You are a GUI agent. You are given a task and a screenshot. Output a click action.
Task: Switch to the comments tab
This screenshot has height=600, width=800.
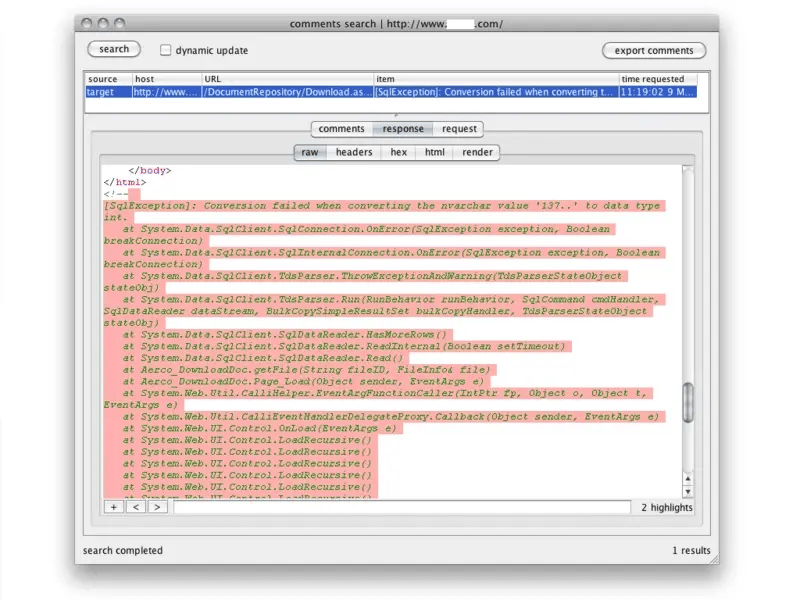coord(341,128)
